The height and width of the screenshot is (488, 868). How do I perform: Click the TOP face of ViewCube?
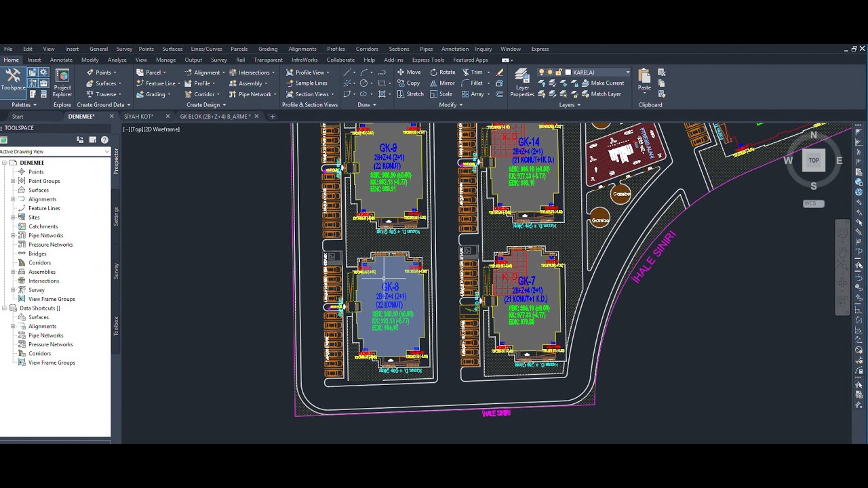pyautogui.click(x=814, y=161)
